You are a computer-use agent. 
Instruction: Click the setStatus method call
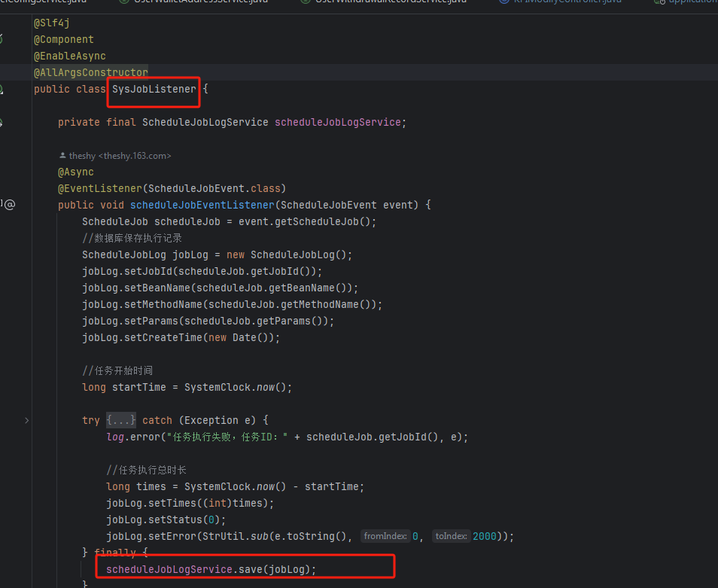[175, 519]
